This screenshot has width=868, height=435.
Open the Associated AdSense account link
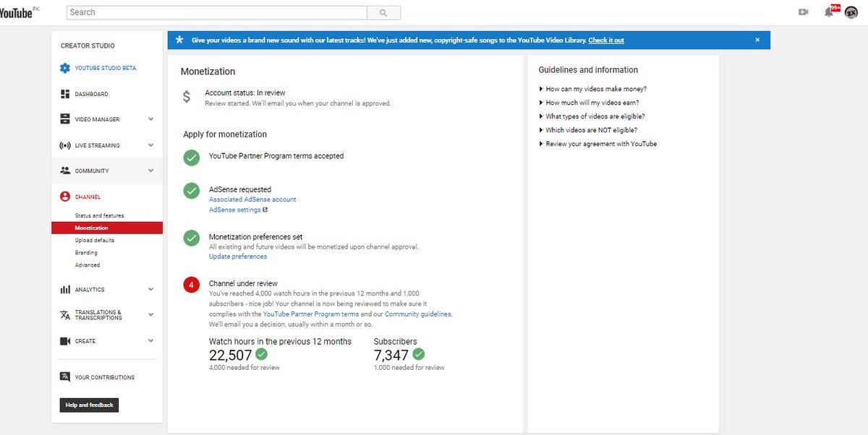(x=252, y=199)
